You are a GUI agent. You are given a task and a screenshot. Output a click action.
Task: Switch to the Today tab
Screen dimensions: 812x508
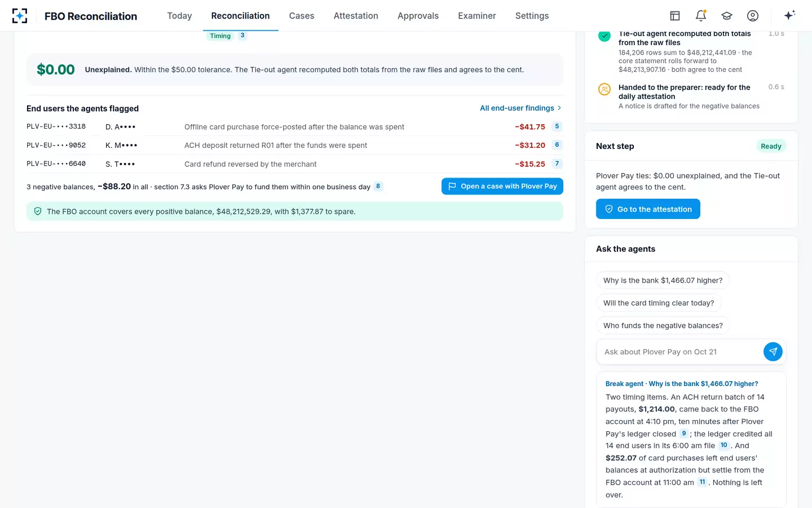[x=179, y=16]
